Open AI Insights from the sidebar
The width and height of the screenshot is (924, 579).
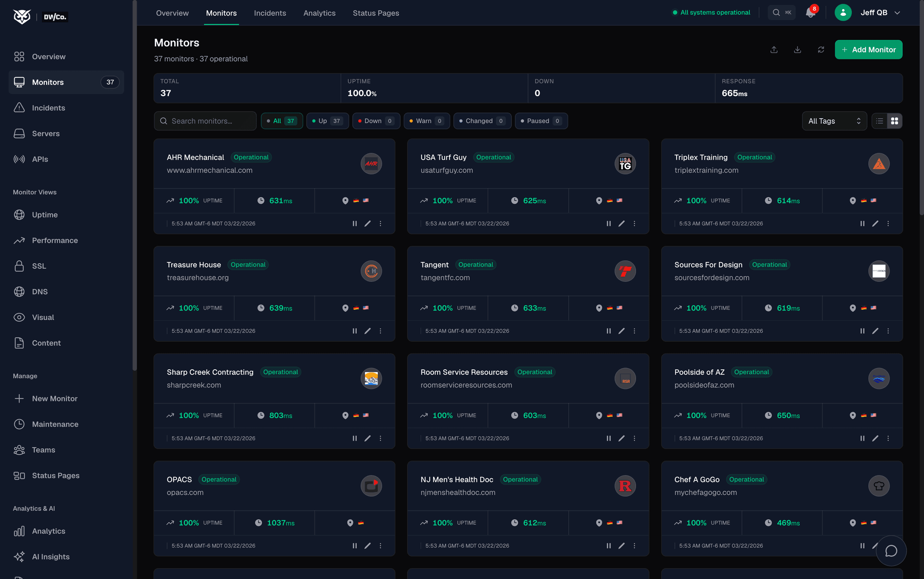pos(51,556)
